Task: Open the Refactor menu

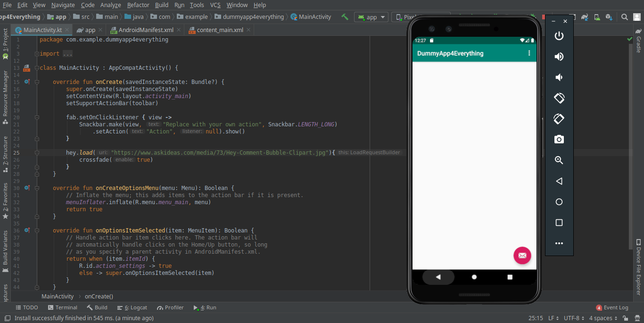Action: tap(138, 5)
